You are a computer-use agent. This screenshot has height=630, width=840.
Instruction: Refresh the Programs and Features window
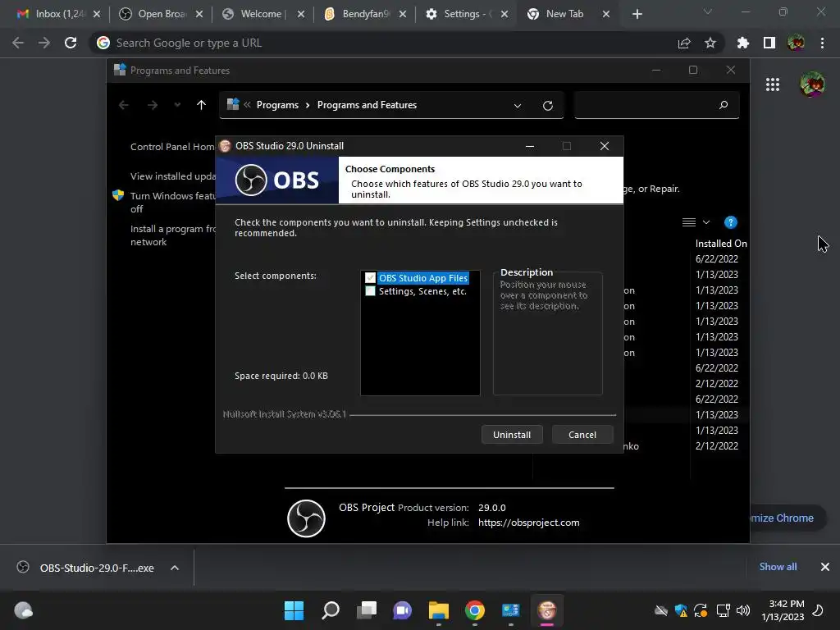[x=547, y=106]
